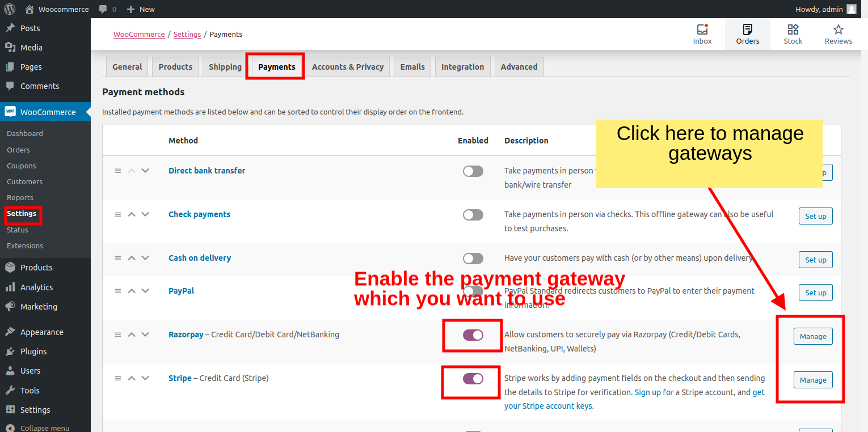
Task: Click the WordPress logo icon
Action: (10, 9)
